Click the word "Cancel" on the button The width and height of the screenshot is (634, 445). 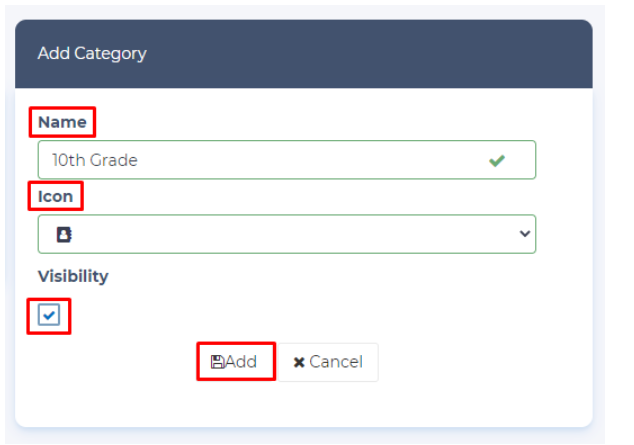pos(336,362)
